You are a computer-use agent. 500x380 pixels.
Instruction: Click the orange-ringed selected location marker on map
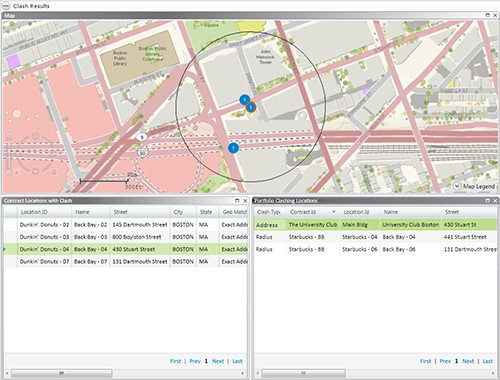pyautogui.click(x=251, y=107)
